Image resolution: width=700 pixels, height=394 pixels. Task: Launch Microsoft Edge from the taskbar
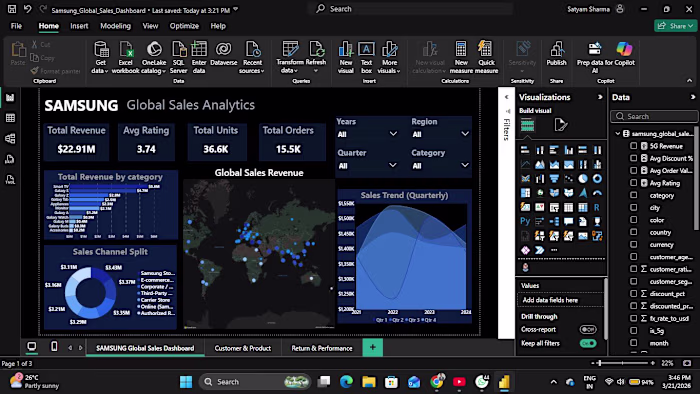[x=346, y=382]
